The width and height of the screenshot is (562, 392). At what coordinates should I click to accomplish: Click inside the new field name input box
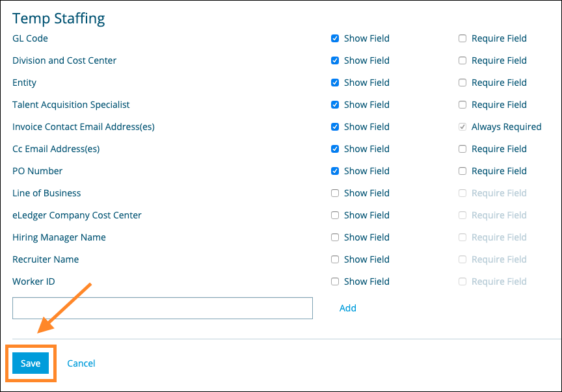pos(161,308)
